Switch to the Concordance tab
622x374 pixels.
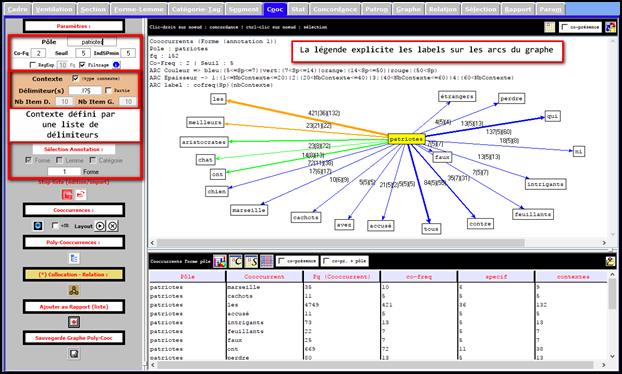click(x=335, y=9)
